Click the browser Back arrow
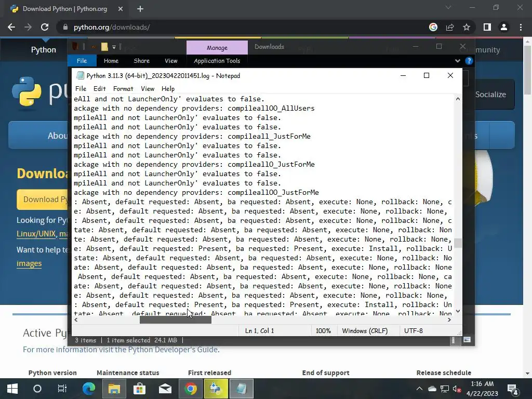Image resolution: width=532 pixels, height=399 pixels. click(11, 27)
